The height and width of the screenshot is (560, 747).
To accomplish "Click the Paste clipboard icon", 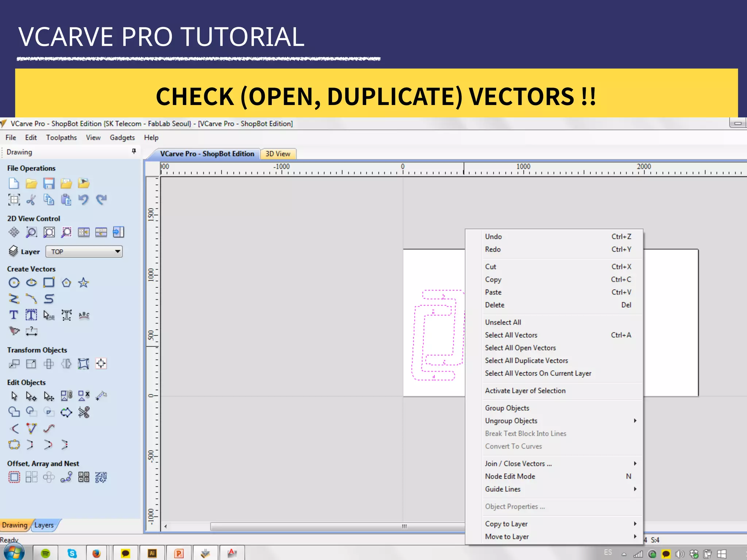I will coord(66,200).
